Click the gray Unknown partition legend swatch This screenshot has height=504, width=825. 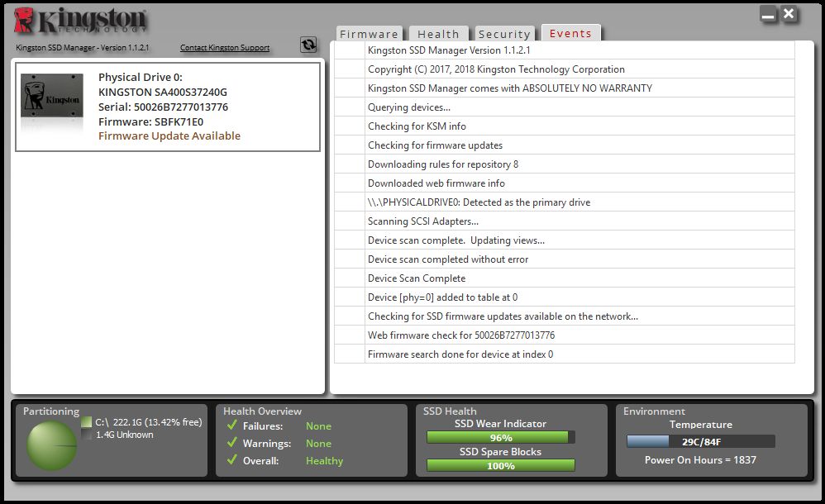(x=86, y=435)
